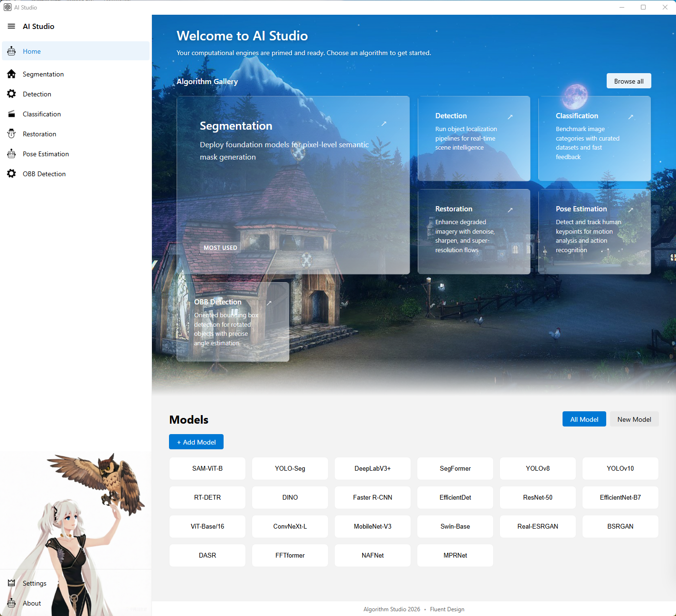The image size is (676, 616).
Task: Click the clapperboard icon beside Classification
Action: tap(11, 114)
